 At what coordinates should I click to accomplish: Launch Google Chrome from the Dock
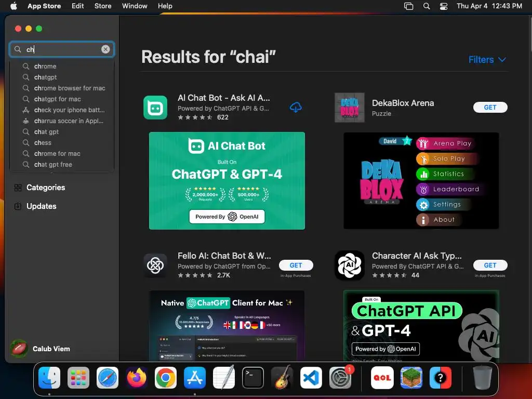click(166, 378)
